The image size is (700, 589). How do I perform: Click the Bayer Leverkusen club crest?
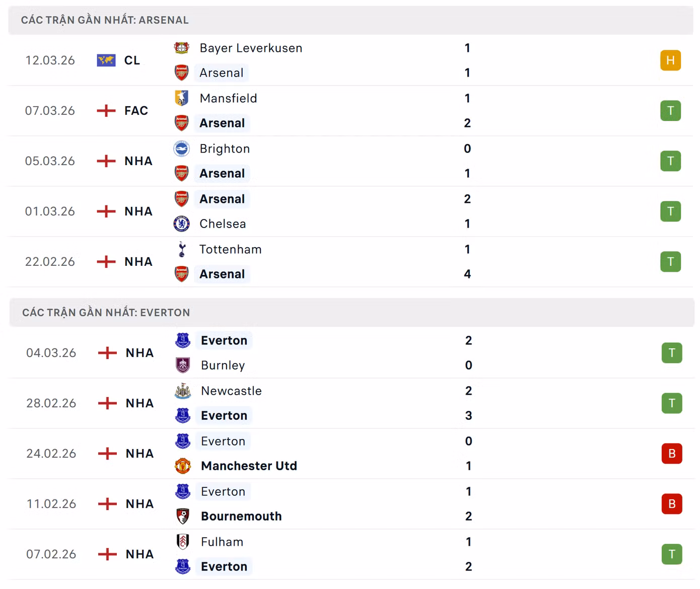[182, 48]
